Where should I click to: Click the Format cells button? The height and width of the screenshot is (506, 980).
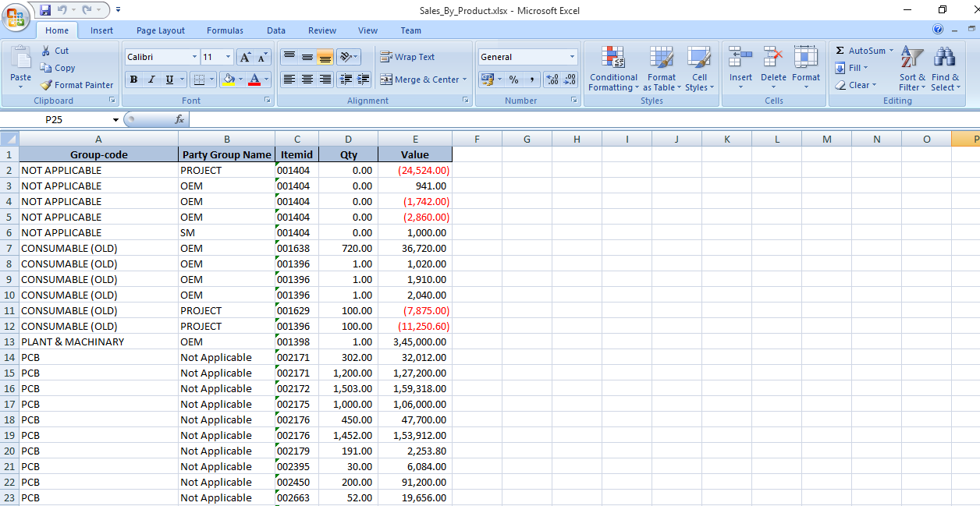tap(806, 69)
